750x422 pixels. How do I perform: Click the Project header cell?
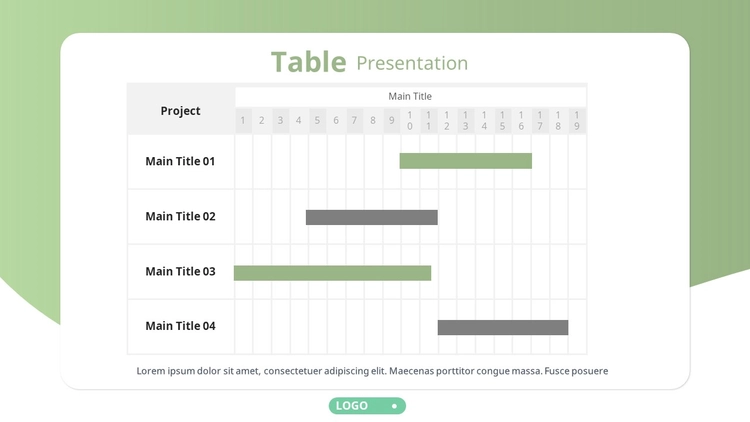pos(181,111)
